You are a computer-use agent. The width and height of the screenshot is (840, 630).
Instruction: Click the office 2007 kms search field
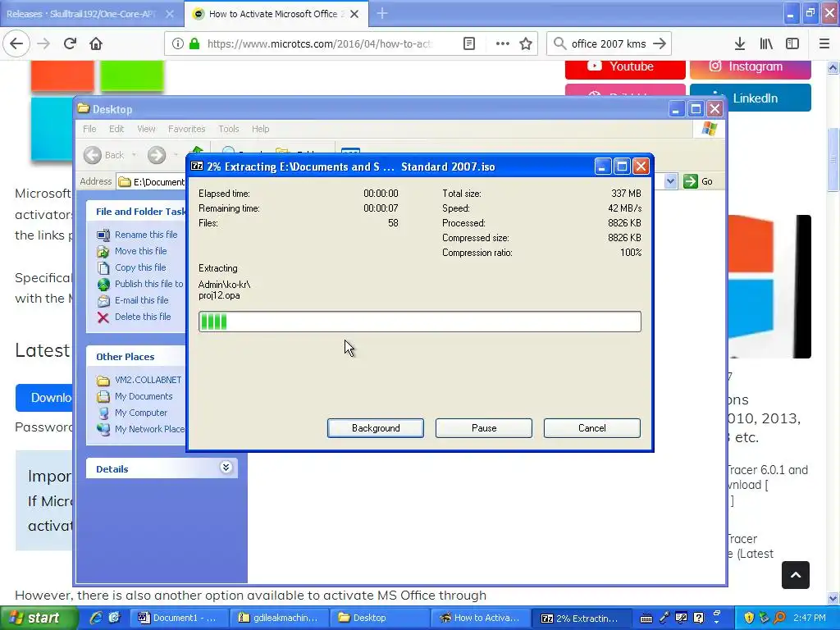[608, 43]
